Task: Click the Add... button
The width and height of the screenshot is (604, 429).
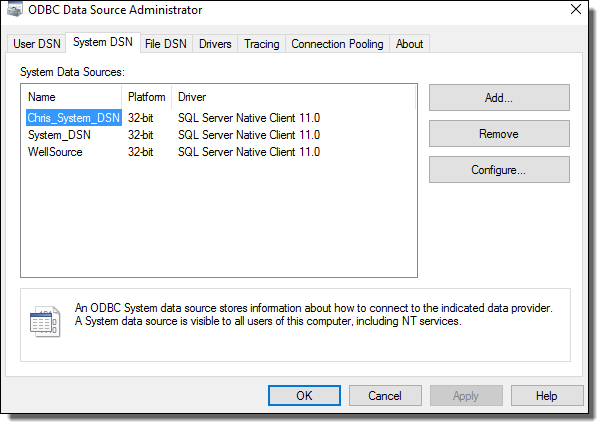Action: [x=499, y=98]
